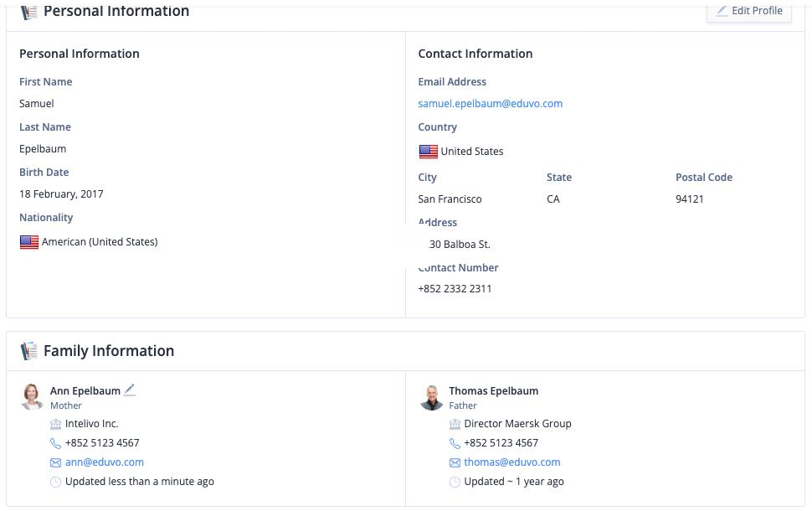Click the name Ann Epelbaum

pyautogui.click(x=85, y=390)
